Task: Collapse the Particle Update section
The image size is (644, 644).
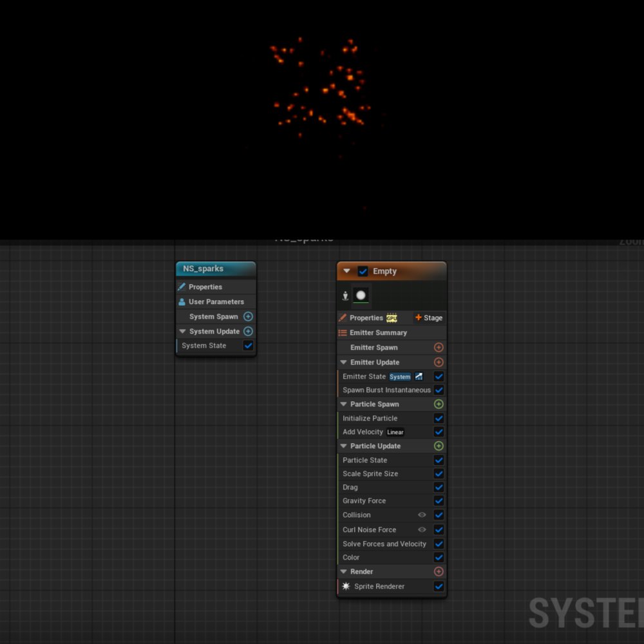Action: click(343, 446)
